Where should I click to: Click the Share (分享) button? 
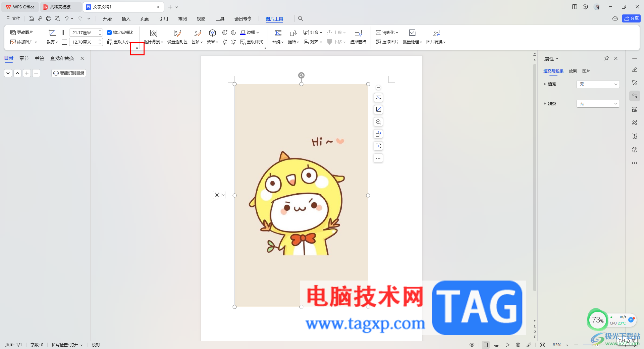[631, 18]
